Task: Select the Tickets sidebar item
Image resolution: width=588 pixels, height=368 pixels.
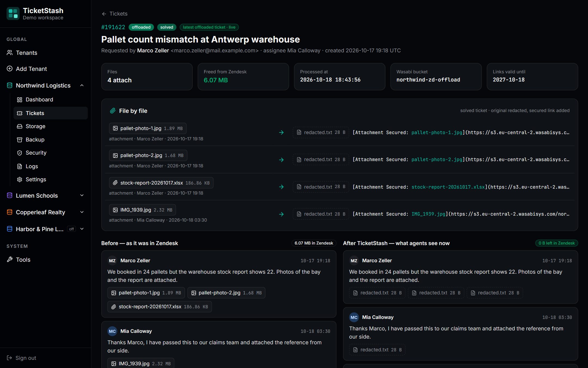Action: coord(50,113)
